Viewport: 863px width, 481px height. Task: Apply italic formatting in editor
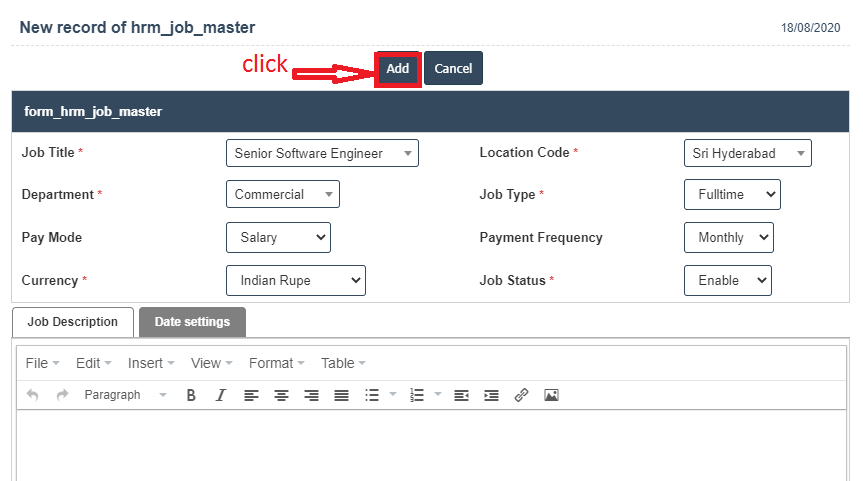pyautogui.click(x=221, y=395)
